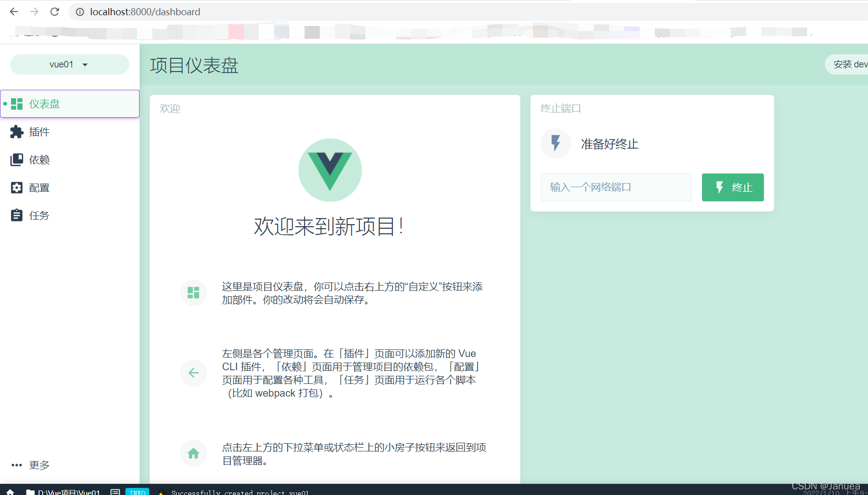
Task: Click the browser refresh button
Action: (54, 12)
